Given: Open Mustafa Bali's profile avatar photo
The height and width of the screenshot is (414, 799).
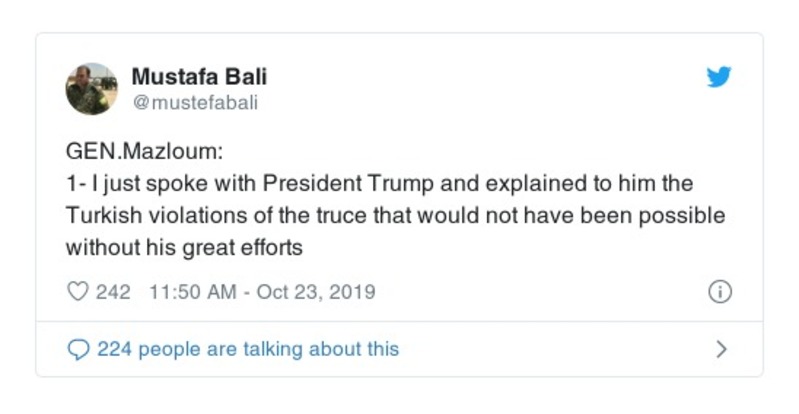Looking at the screenshot, I should tap(92, 89).
